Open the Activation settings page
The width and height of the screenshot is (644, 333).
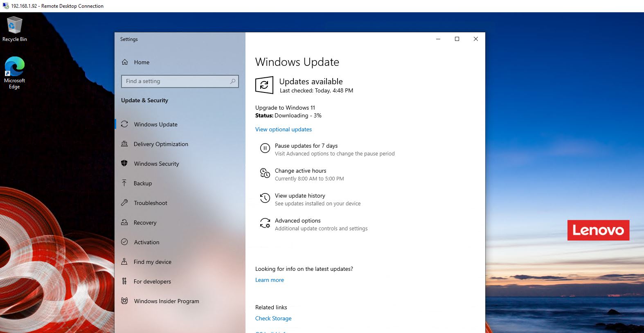[146, 242]
